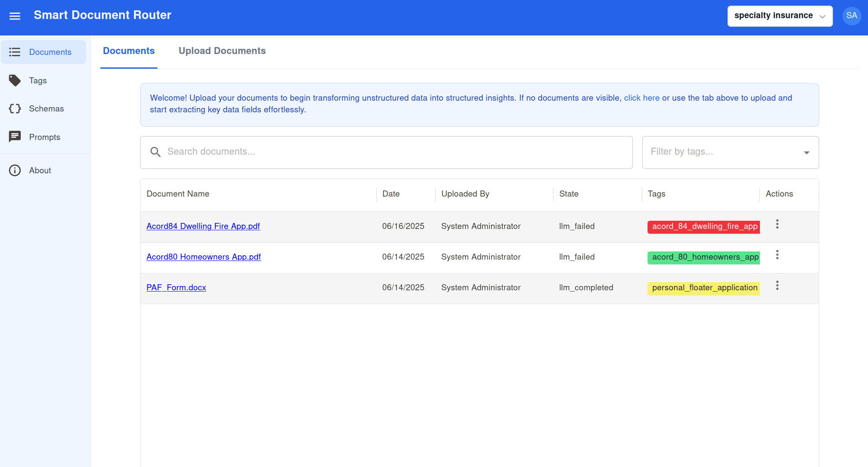Open actions menu for Acord80 Homeowners App
868x467 pixels.
coord(777,255)
